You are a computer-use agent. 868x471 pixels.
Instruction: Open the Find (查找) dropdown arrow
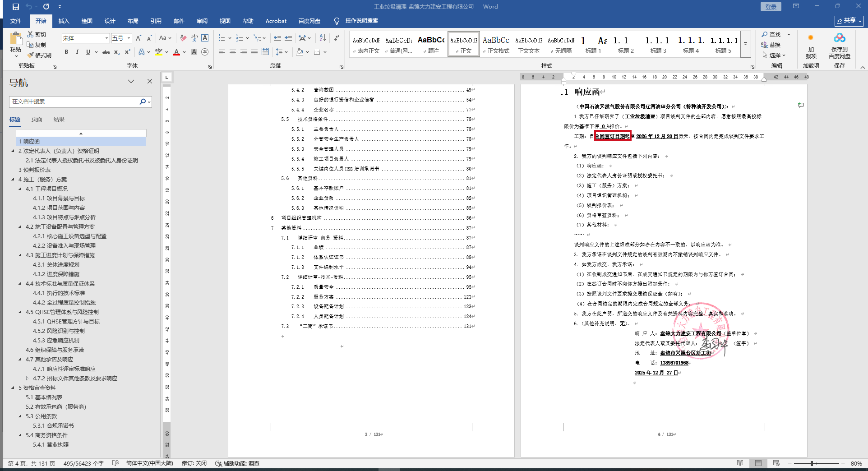coord(789,35)
